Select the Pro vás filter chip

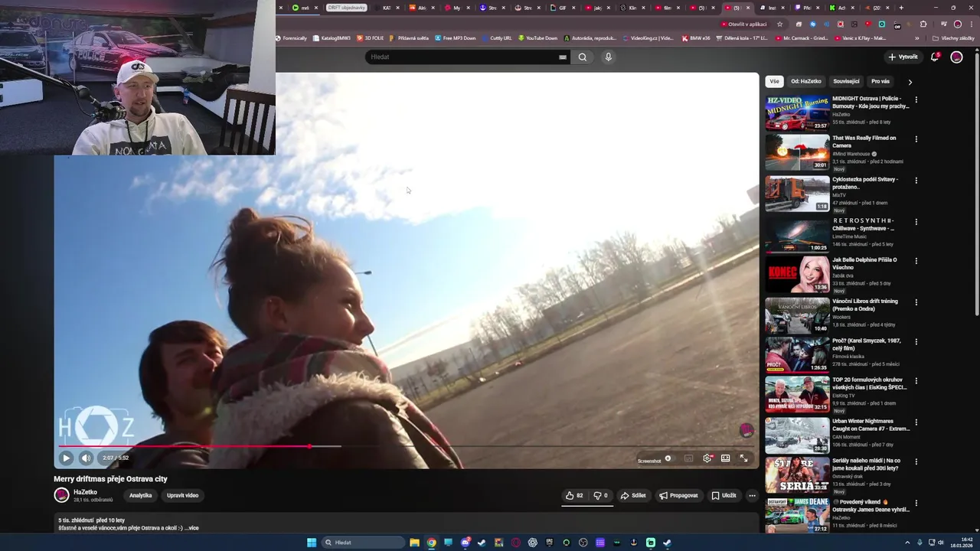point(880,81)
